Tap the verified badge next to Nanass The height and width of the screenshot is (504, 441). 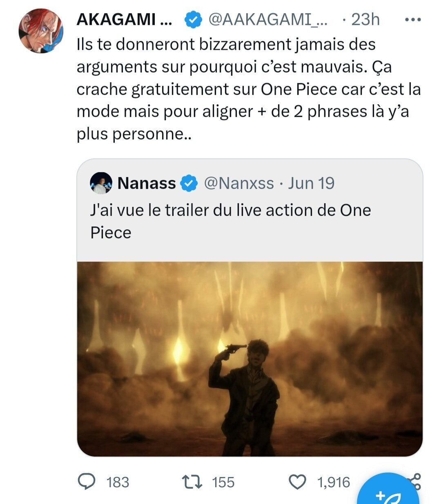click(188, 183)
